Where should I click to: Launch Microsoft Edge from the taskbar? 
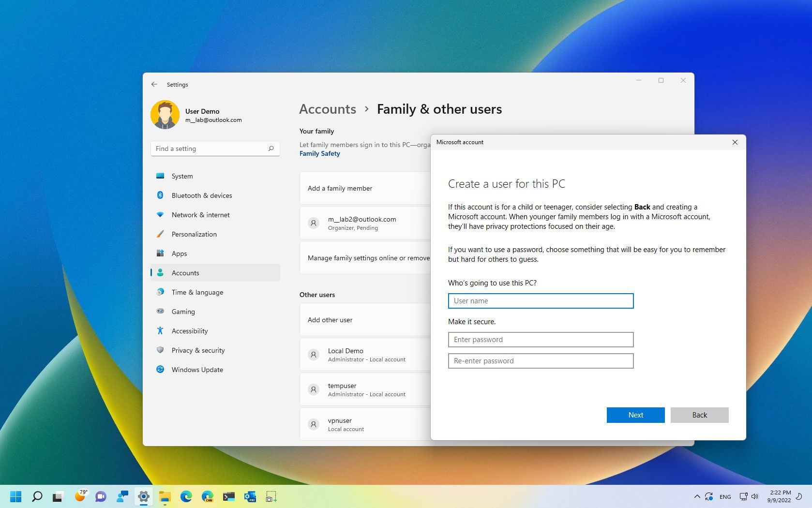(x=186, y=496)
